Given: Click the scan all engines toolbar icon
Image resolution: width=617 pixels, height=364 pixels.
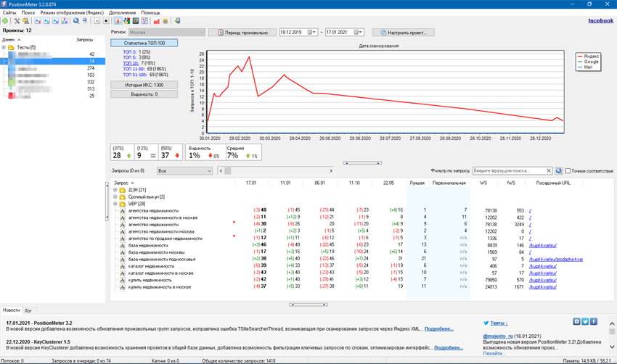Looking at the screenshot, I should (64, 21).
